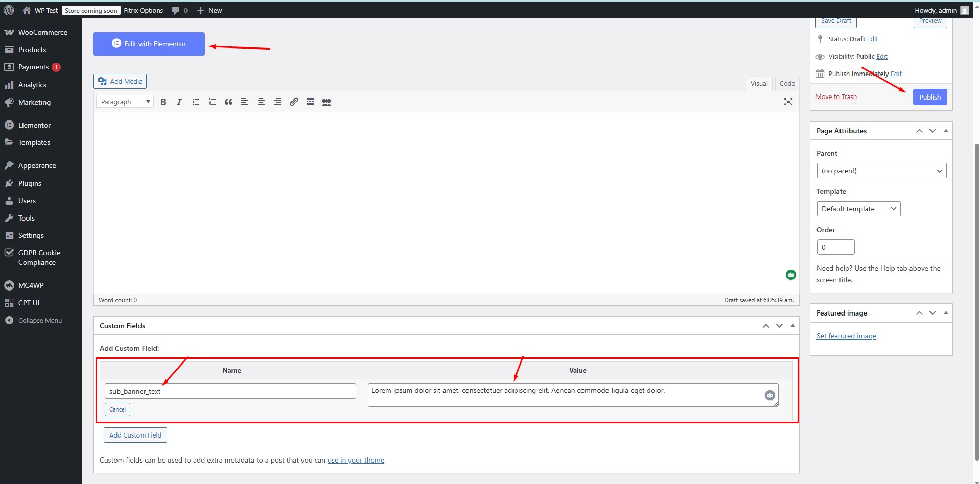
Task: Click the Set featured image link
Action: pos(846,336)
